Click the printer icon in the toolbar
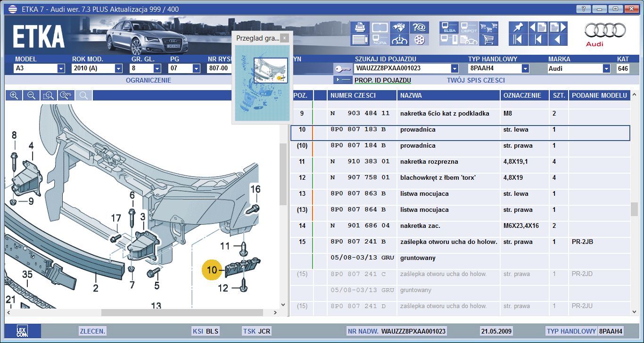The height and width of the screenshot is (343, 644). point(360,27)
